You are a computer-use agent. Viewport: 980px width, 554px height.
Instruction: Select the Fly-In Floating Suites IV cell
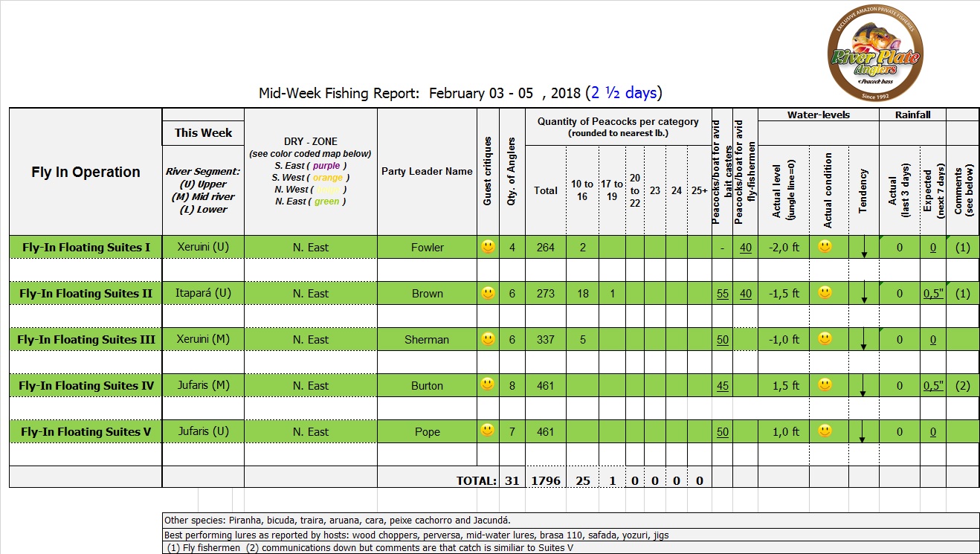point(86,386)
